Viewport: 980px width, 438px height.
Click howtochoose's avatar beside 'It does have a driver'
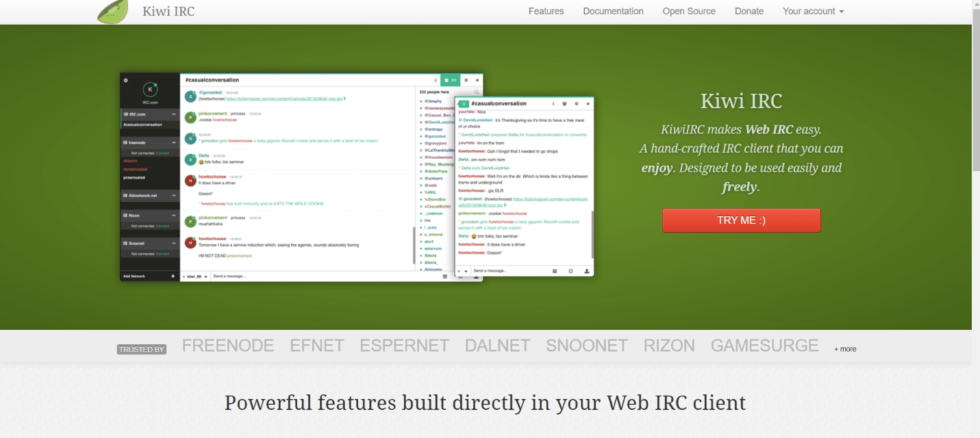(190, 181)
